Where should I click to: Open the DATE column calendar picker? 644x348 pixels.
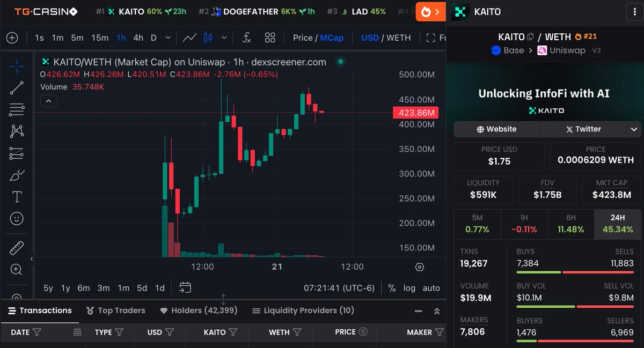pyautogui.click(x=77, y=332)
